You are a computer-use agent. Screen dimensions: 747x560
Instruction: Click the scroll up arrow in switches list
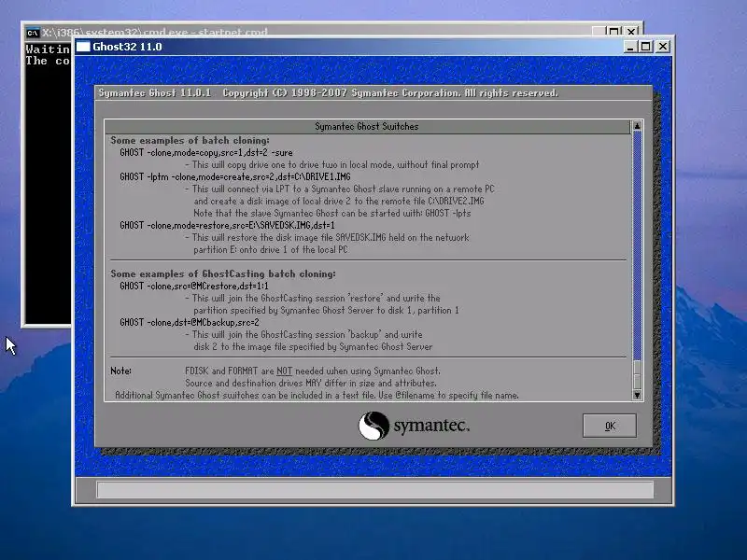click(x=637, y=126)
